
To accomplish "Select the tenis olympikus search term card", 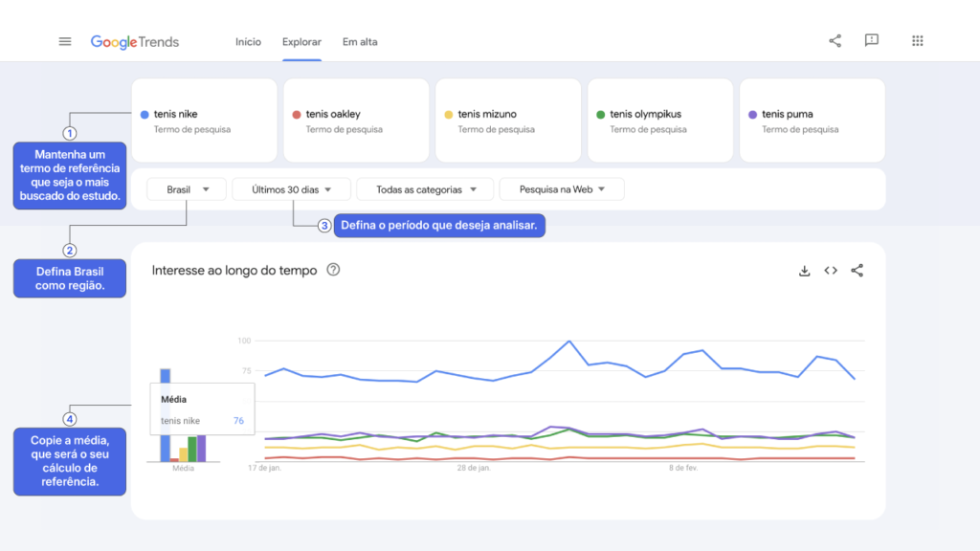I will pos(660,121).
